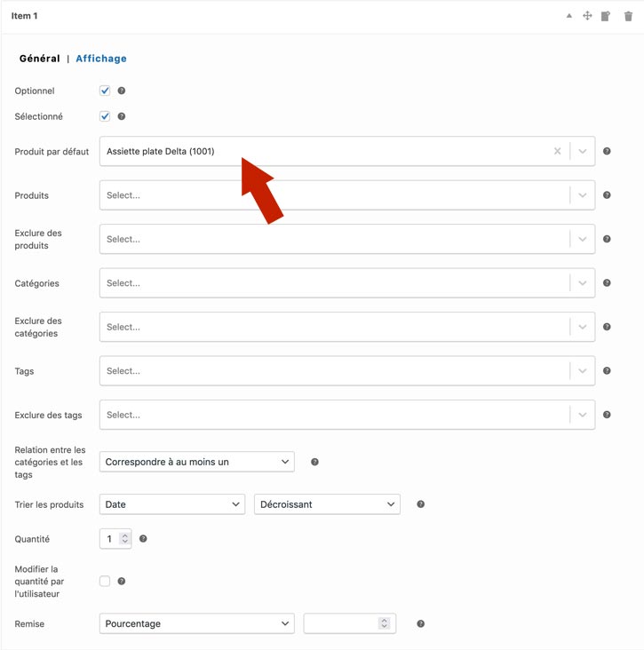Select the Général tab
Screen dimensions: 644x650
[40, 59]
